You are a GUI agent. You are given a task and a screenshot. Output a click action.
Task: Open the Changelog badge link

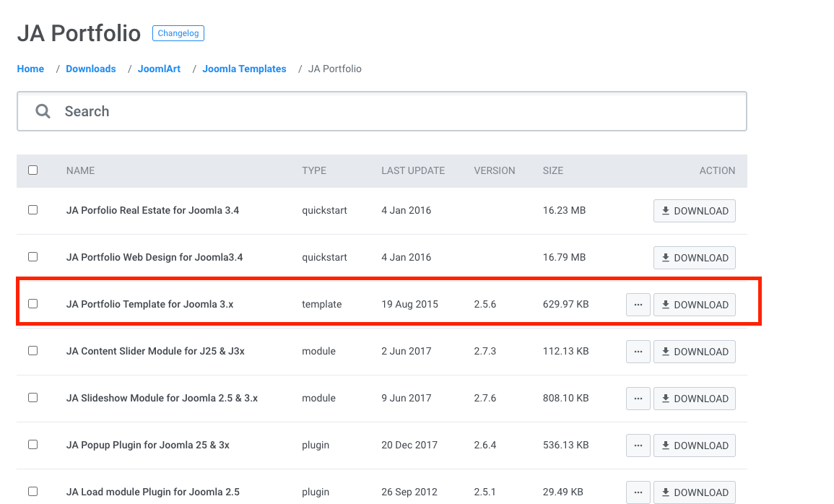click(178, 33)
